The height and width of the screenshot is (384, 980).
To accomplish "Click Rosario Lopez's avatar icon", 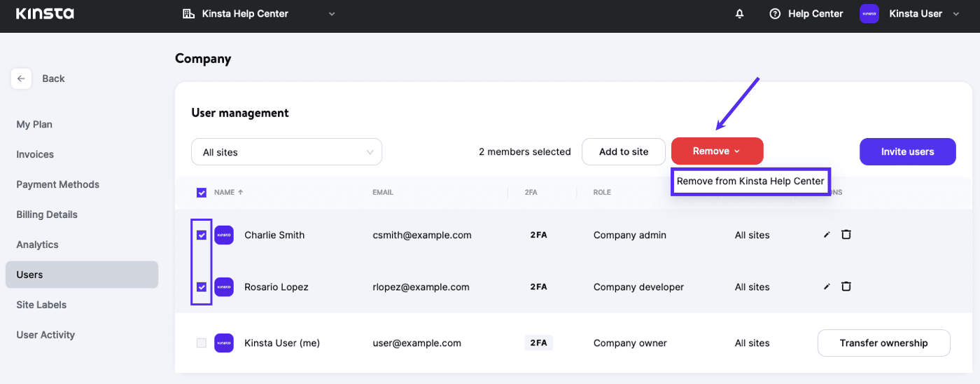I will (x=224, y=287).
